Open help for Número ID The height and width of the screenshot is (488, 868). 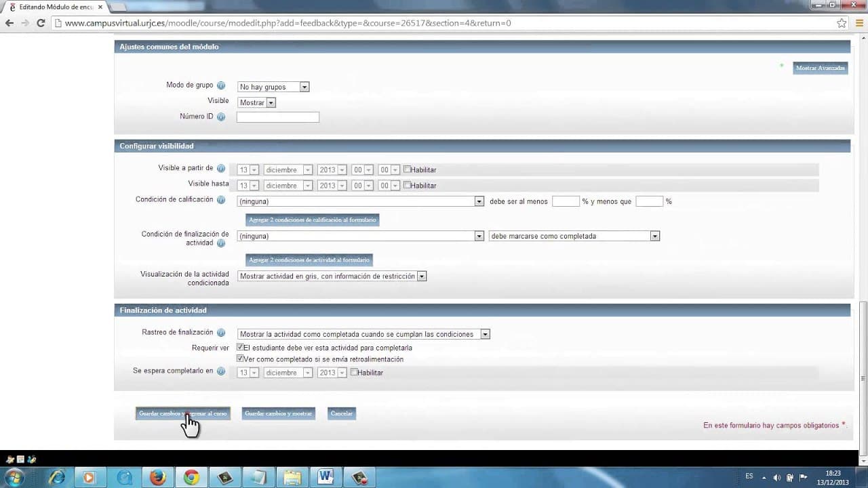tap(221, 117)
